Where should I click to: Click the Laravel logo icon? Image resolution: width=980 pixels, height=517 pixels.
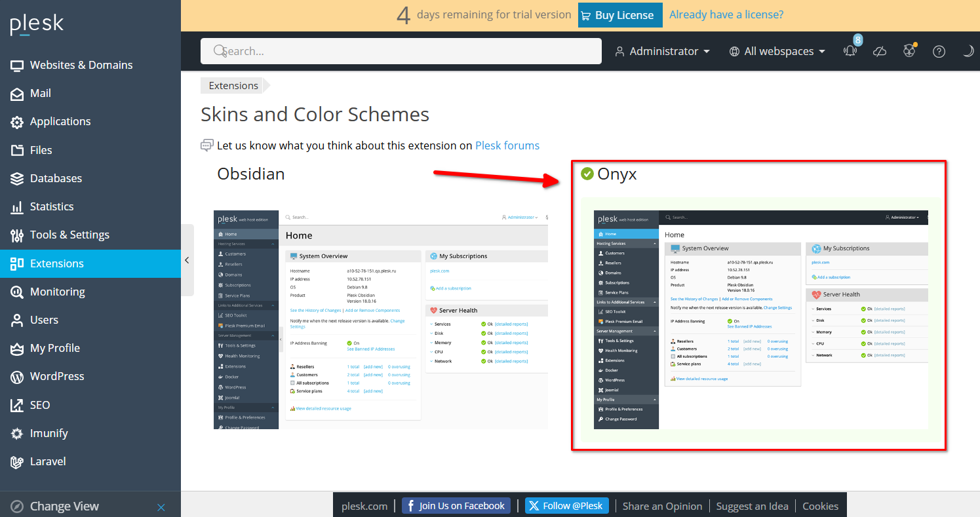click(x=17, y=462)
